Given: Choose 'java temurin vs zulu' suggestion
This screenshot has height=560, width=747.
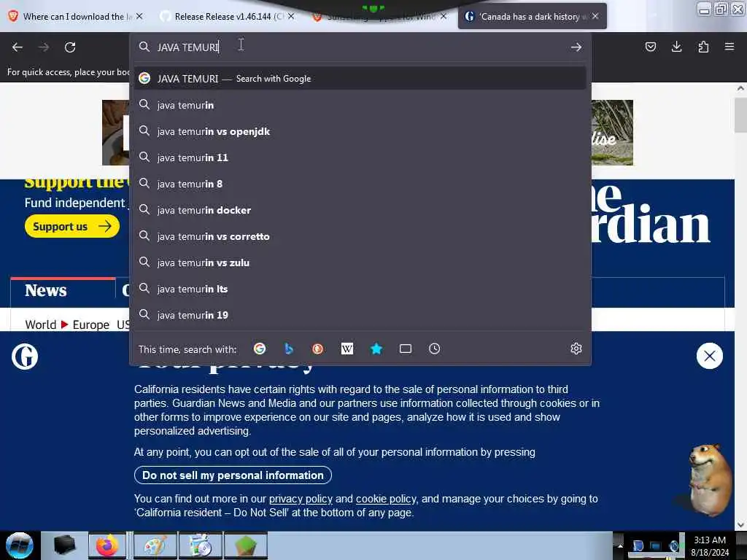Looking at the screenshot, I should point(360,262).
